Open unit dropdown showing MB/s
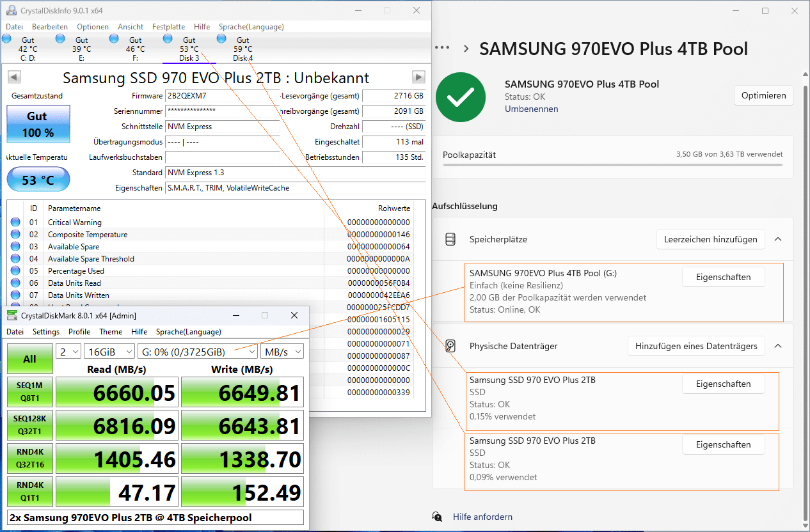Image resolution: width=810 pixels, height=532 pixels. 282,352
